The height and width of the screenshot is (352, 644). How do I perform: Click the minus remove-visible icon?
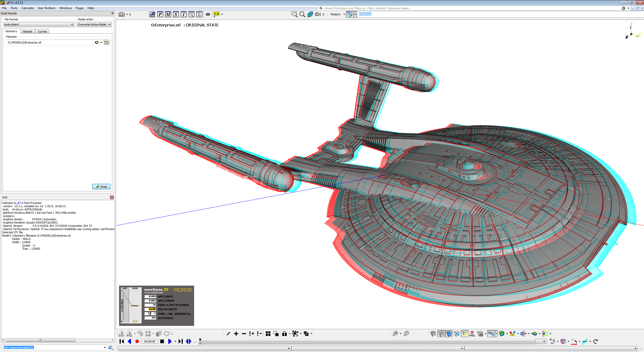pos(244,334)
